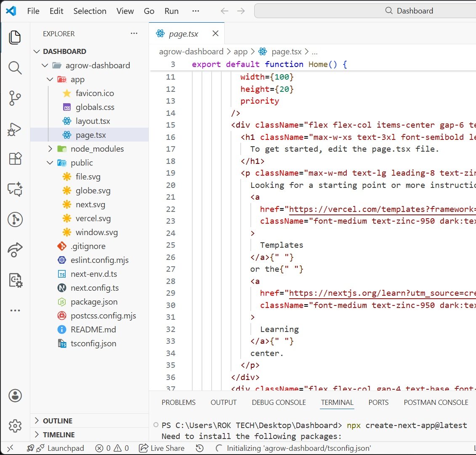This screenshot has height=455, width=476.
Task: Open the Chat view icon
Action: pyautogui.click(x=15, y=189)
